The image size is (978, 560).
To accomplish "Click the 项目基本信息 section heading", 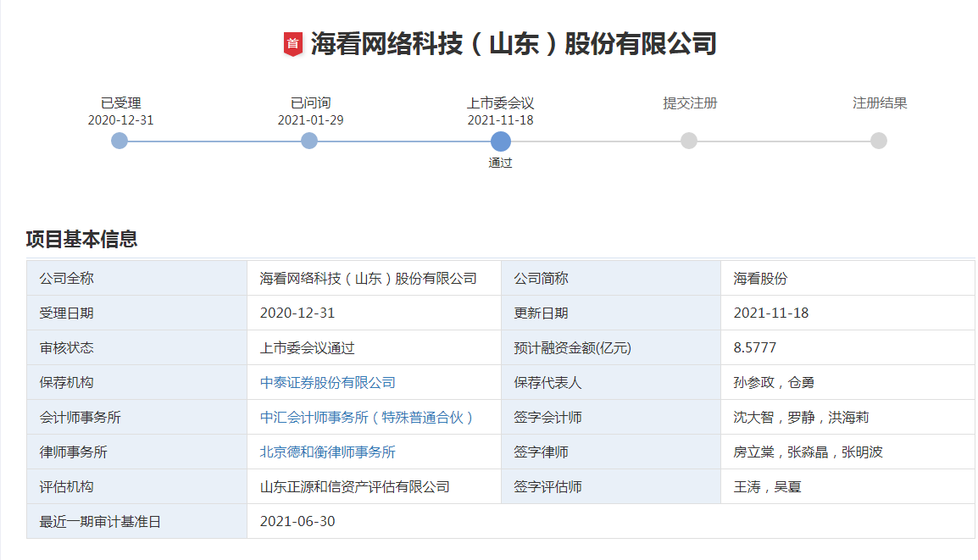I will coord(81,240).
